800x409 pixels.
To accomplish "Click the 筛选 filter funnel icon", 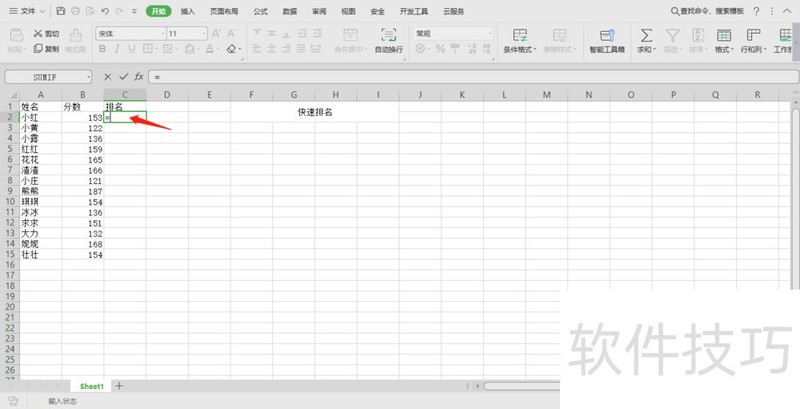I will coord(672,35).
